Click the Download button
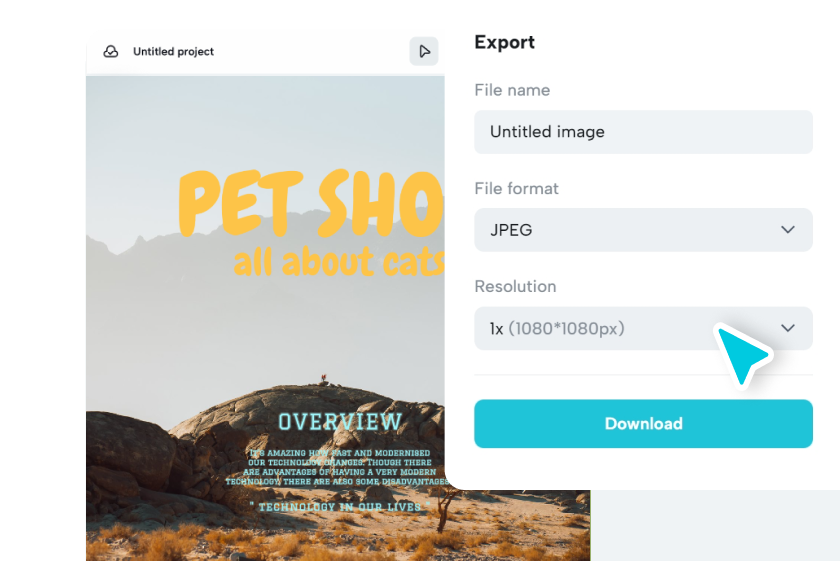This screenshot has height=561, width=840. coord(643,424)
